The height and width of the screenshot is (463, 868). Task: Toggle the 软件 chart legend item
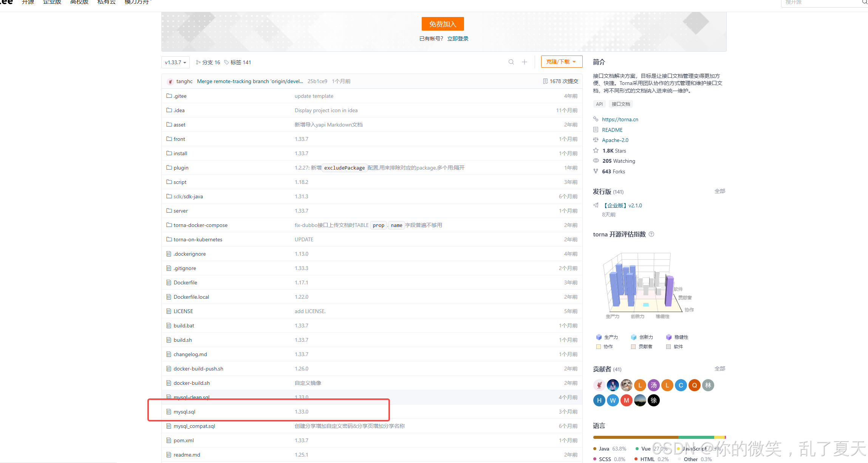click(675, 346)
